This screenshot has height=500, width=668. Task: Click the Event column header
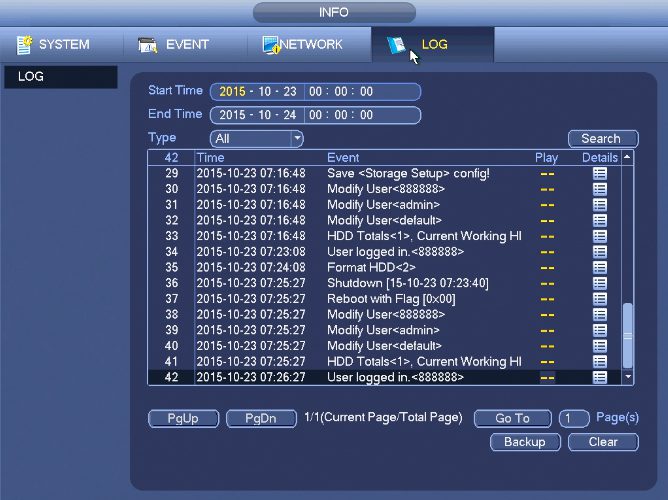tap(343, 158)
